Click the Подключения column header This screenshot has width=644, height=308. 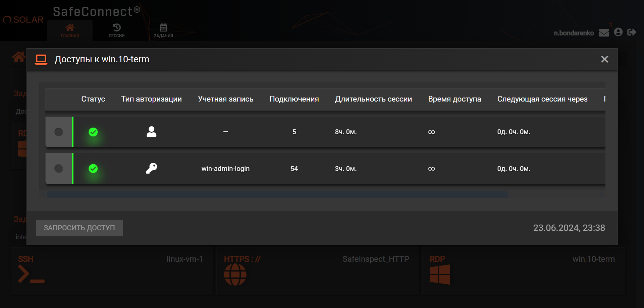pos(294,99)
